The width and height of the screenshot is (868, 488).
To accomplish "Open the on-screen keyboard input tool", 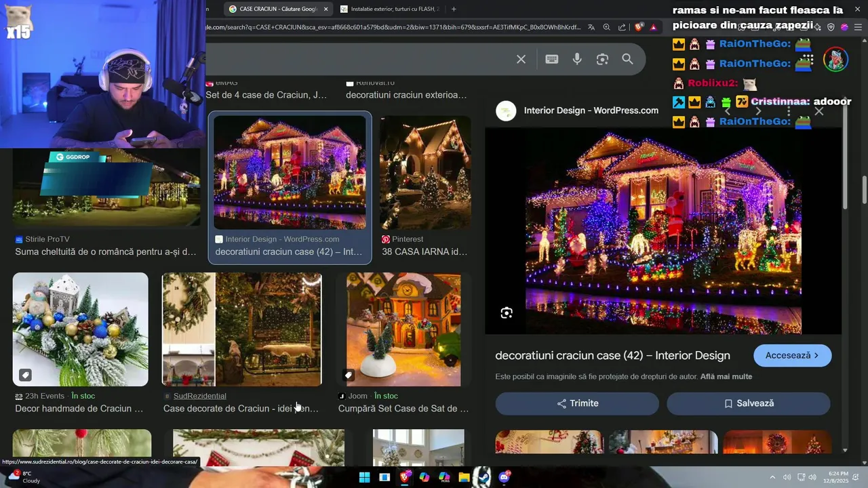I will point(551,59).
